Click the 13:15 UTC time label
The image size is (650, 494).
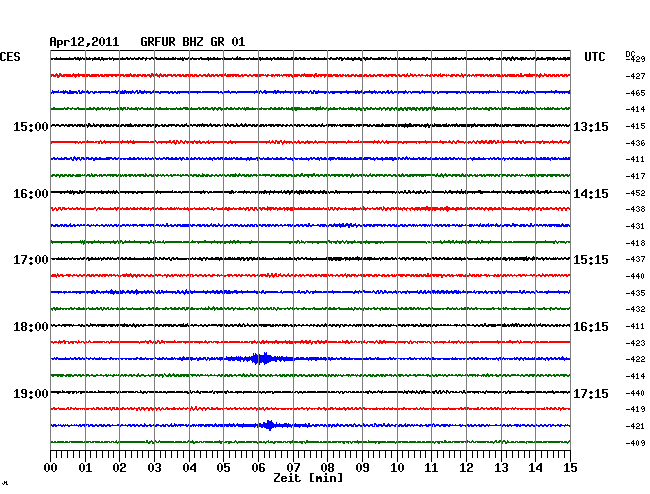[x=591, y=126]
